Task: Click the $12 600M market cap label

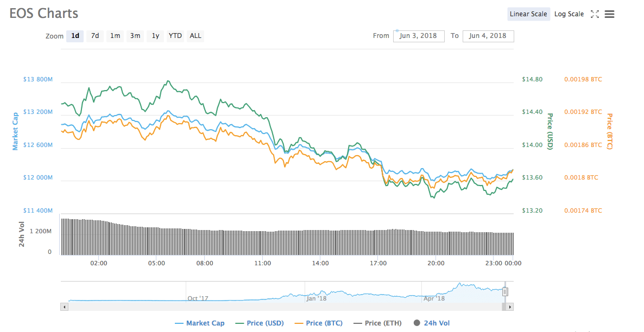Action: tap(38, 145)
